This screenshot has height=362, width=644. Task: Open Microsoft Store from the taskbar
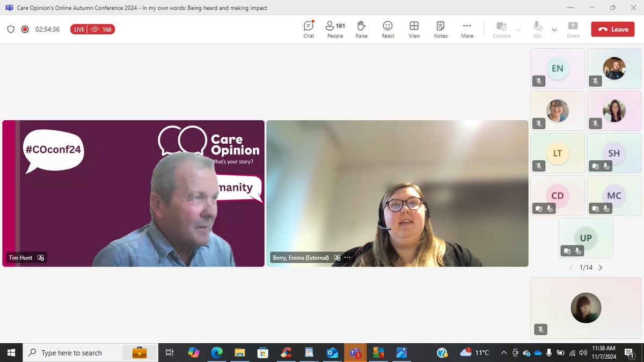[x=263, y=352]
